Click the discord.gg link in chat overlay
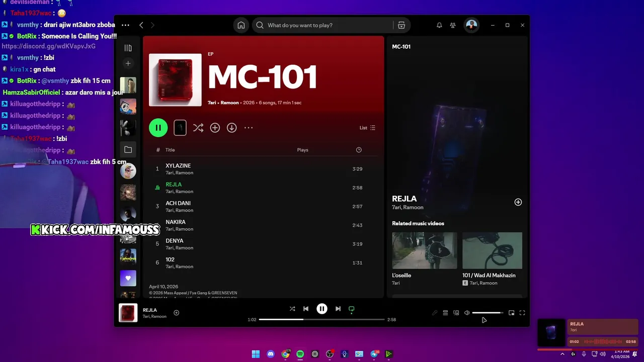 click(x=48, y=46)
